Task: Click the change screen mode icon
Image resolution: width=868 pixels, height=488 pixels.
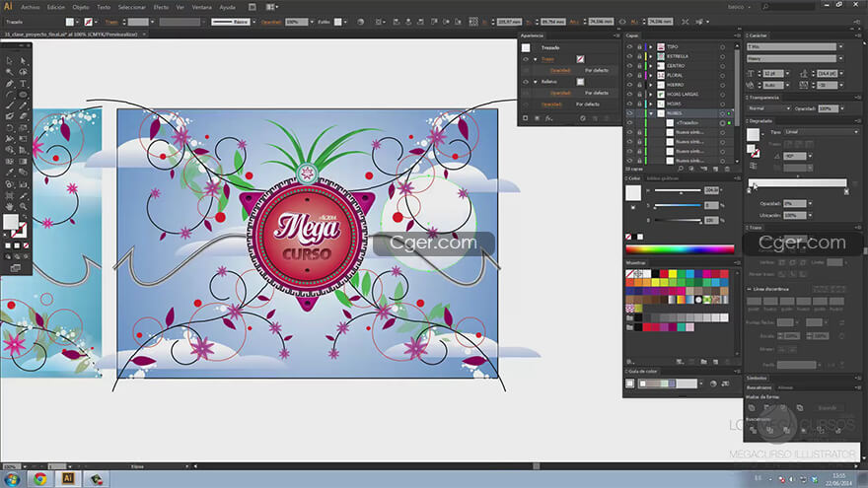Action: click(x=16, y=268)
